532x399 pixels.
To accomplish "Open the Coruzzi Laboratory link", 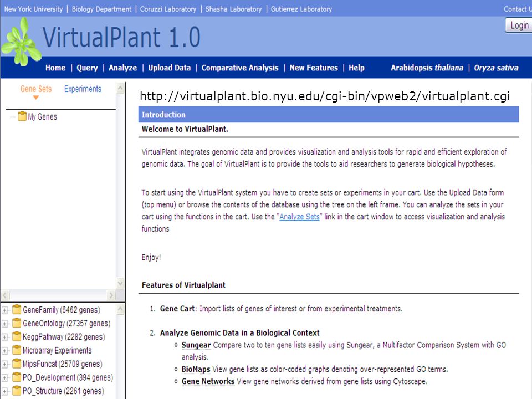I will [x=168, y=9].
